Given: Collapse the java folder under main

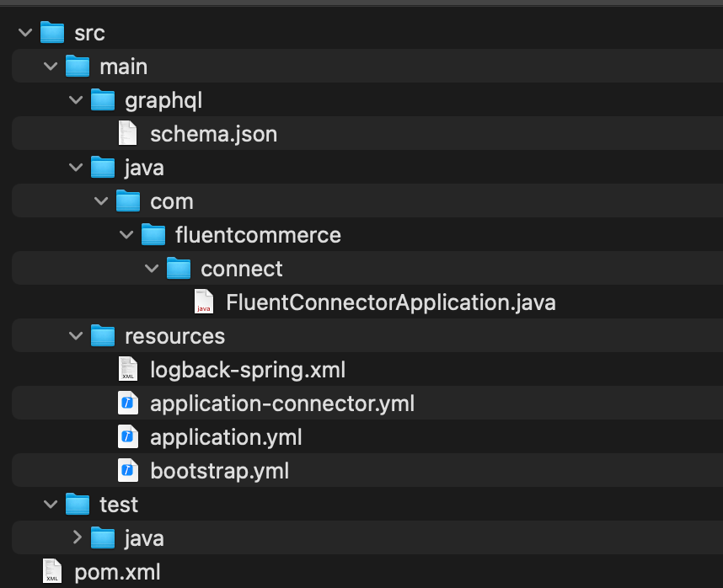Looking at the screenshot, I should pos(76,168).
